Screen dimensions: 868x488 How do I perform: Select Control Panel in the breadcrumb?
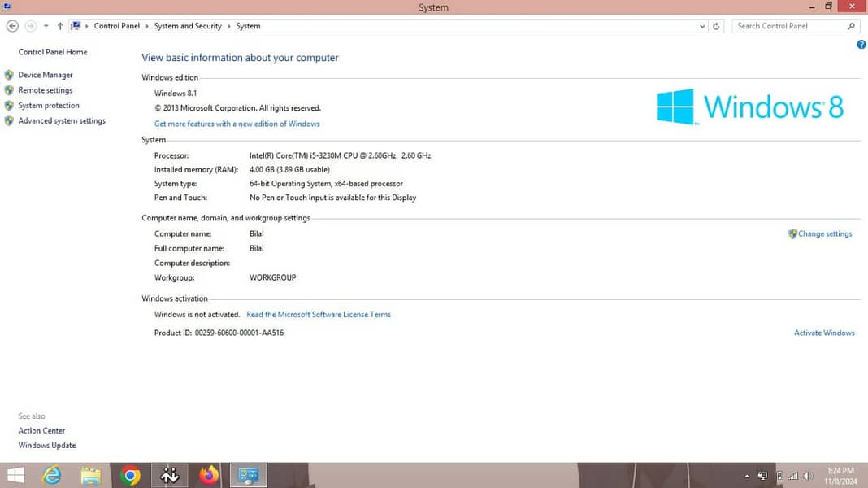coord(117,26)
